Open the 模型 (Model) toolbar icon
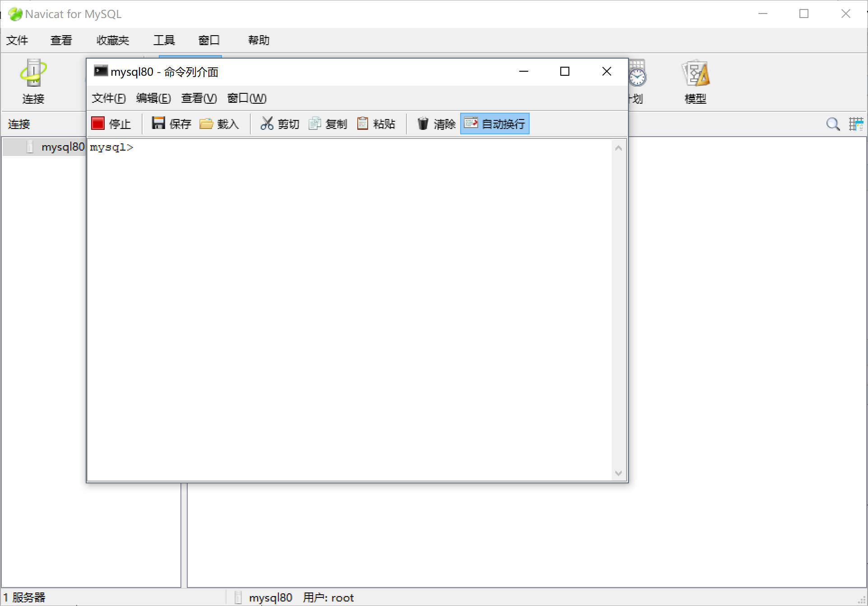 [x=695, y=81]
